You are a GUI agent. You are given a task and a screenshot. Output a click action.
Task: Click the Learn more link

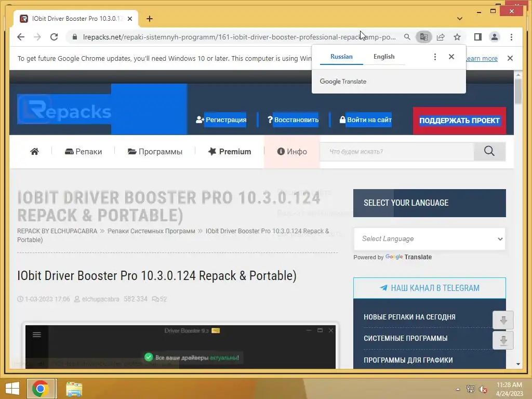tap(482, 58)
